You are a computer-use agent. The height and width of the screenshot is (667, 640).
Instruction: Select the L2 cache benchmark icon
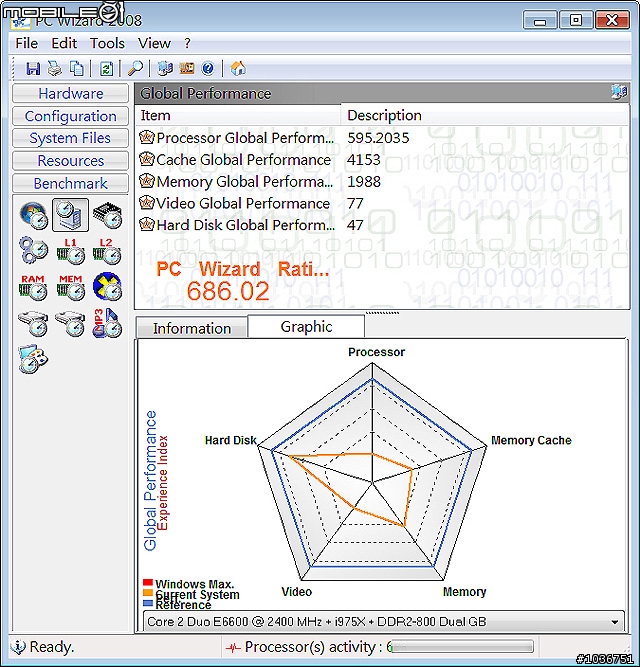(107, 251)
